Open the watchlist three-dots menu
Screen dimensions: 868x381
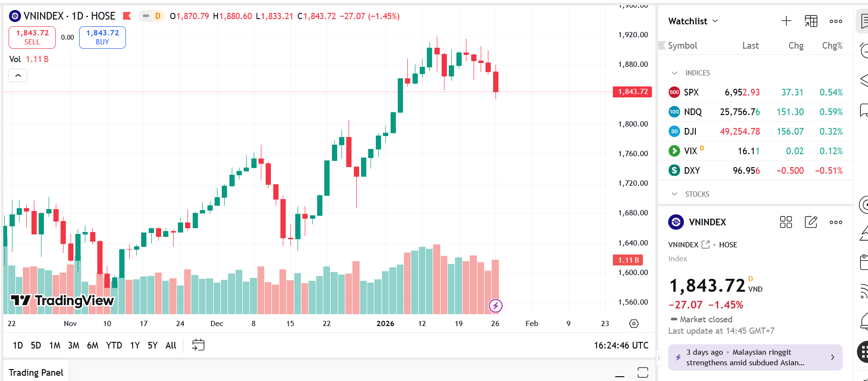tap(836, 21)
